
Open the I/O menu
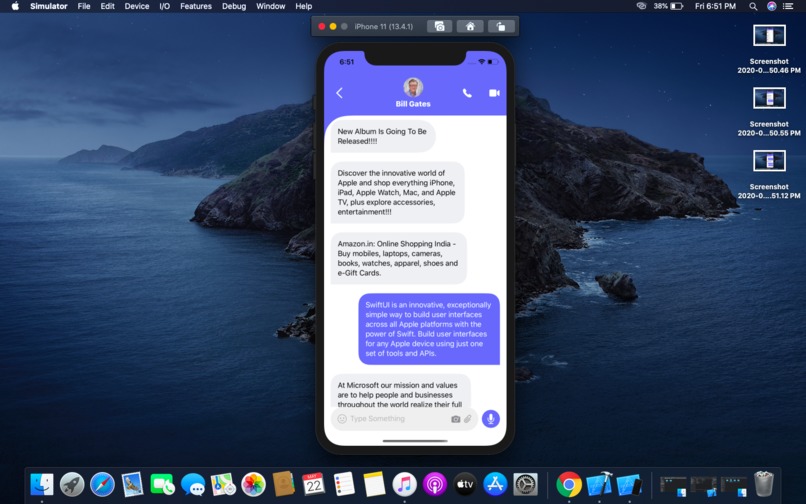click(x=164, y=6)
